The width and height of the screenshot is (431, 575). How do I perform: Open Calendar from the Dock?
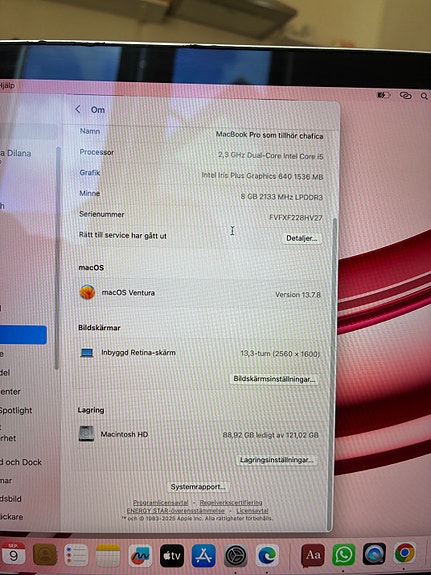tap(13, 554)
